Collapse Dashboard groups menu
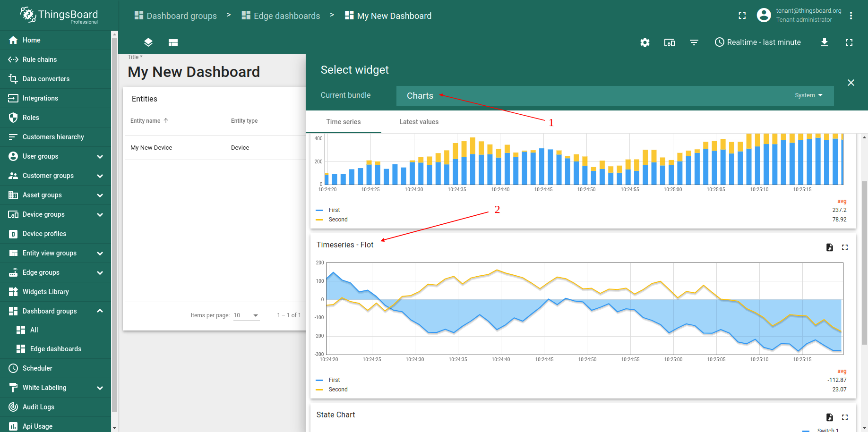 click(x=55, y=311)
